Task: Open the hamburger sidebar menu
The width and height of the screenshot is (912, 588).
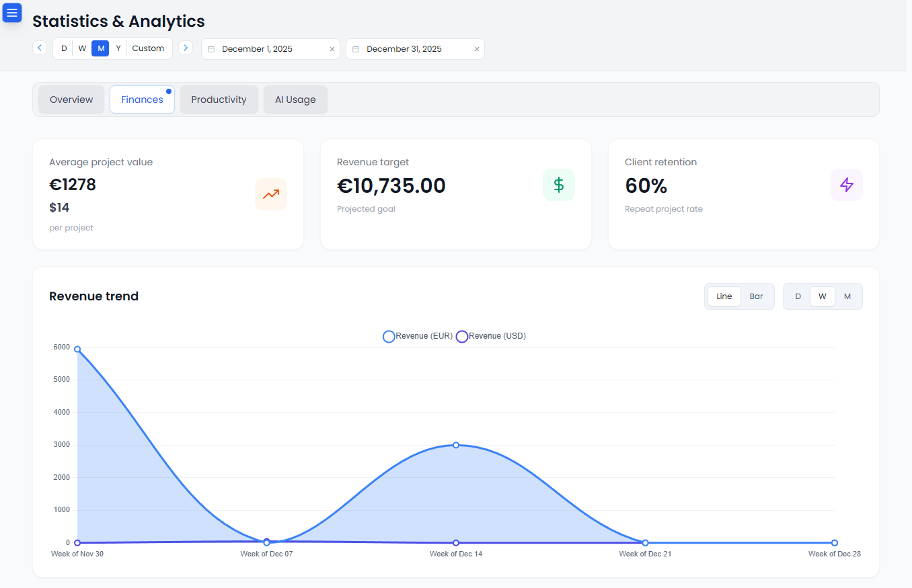Action: click(12, 13)
